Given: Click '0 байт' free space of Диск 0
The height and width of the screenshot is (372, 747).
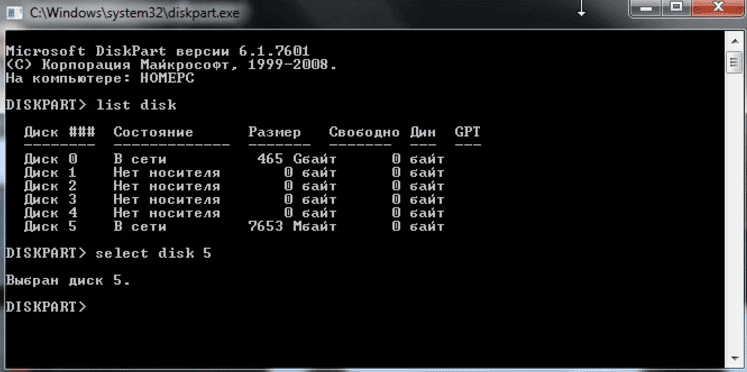Looking at the screenshot, I should (x=418, y=159).
